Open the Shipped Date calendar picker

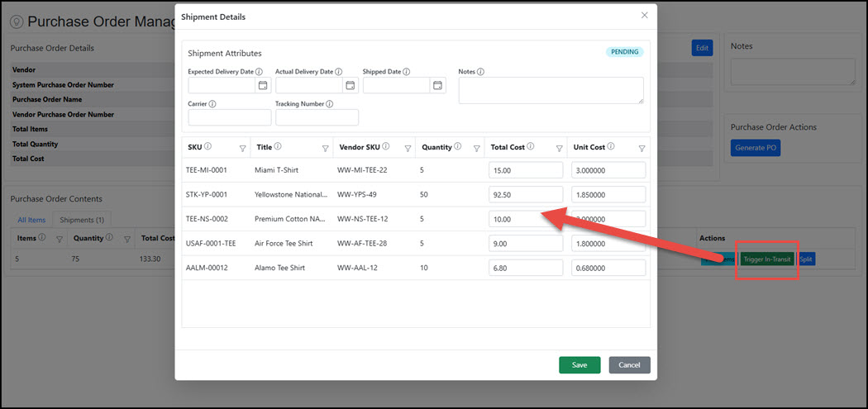437,85
